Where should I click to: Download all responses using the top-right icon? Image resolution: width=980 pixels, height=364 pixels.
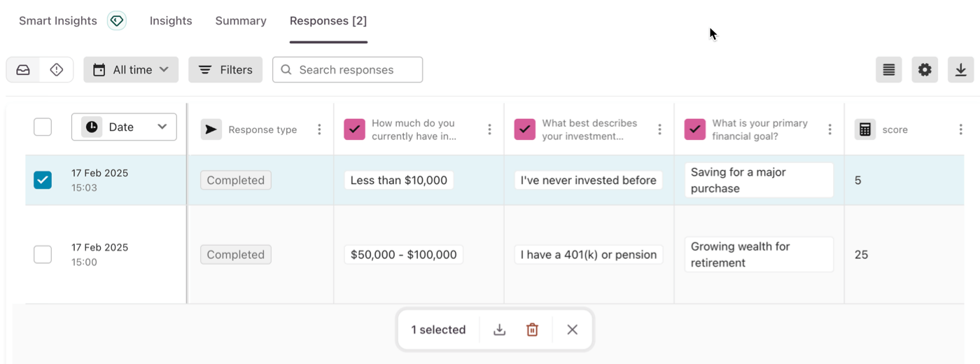[x=961, y=70]
